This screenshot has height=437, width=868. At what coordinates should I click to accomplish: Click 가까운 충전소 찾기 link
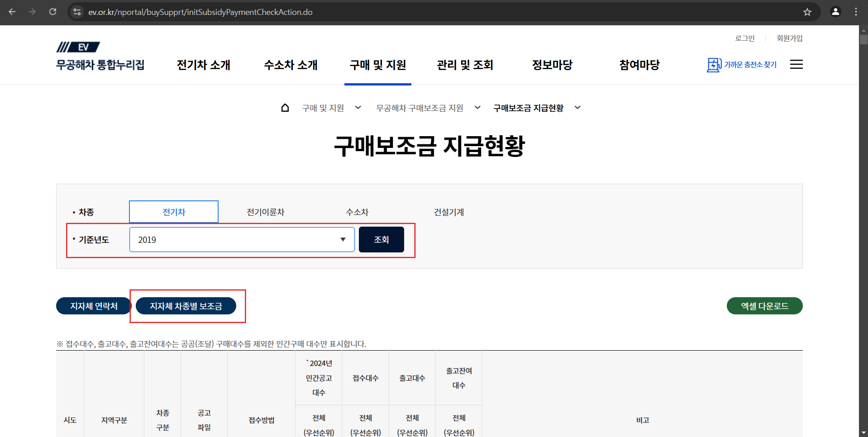[x=750, y=65]
